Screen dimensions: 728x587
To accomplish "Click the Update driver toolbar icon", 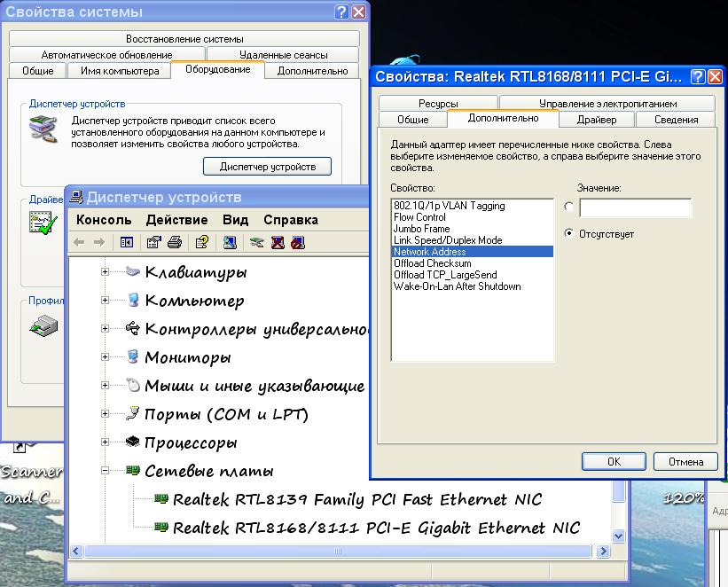I will coord(257,242).
